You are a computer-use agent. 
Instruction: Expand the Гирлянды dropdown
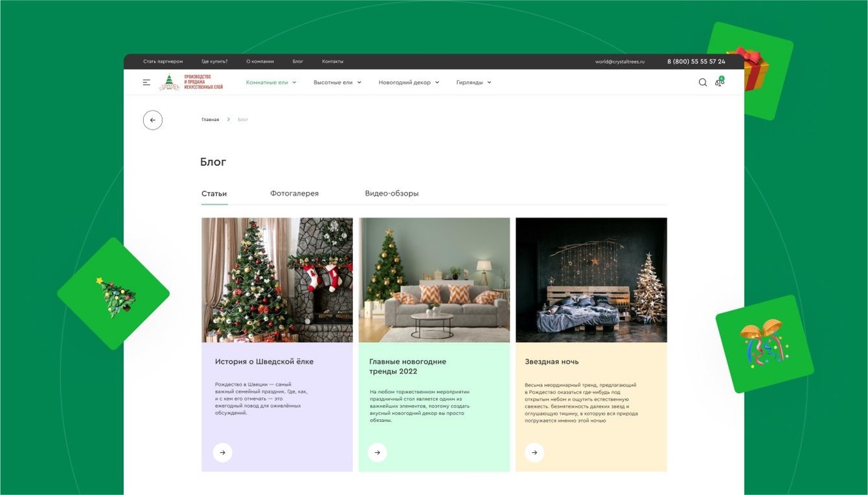pos(474,82)
